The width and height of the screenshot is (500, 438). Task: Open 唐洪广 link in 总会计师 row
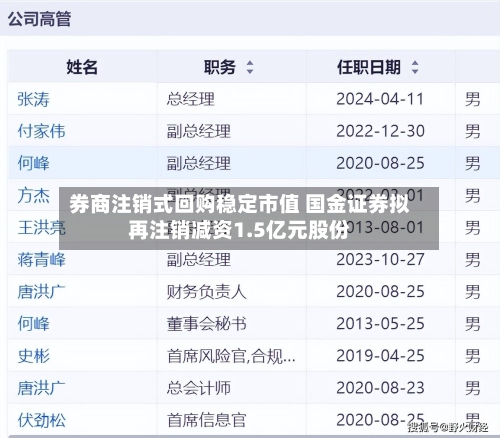pos(41,388)
